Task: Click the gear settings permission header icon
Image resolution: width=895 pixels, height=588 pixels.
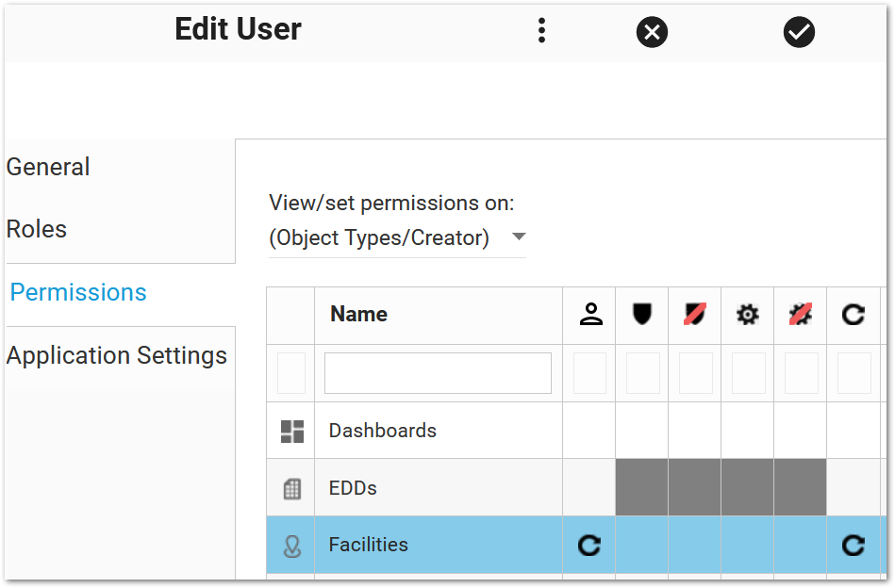Action: pyautogui.click(x=747, y=315)
